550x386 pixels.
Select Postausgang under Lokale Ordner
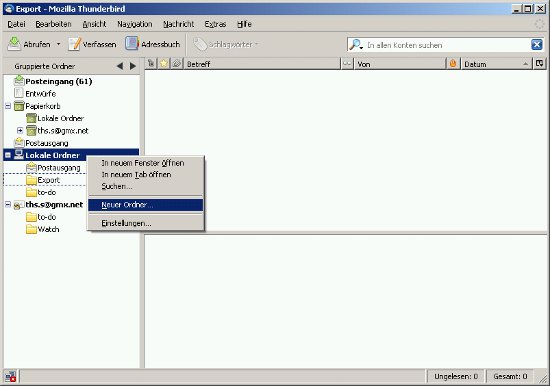coord(59,168)
